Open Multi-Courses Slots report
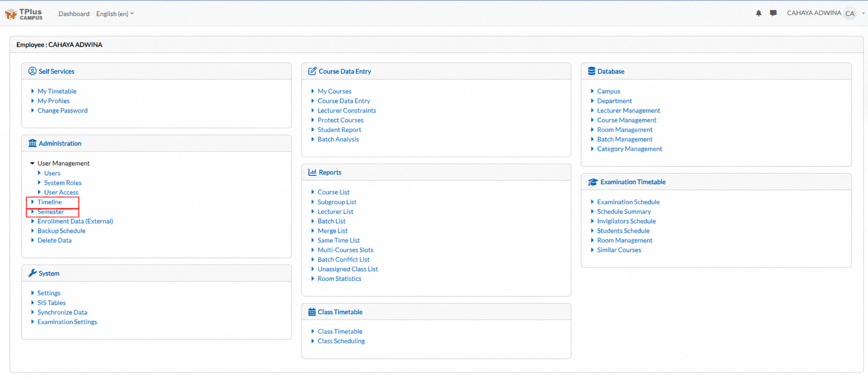 (x=345, y=250)
